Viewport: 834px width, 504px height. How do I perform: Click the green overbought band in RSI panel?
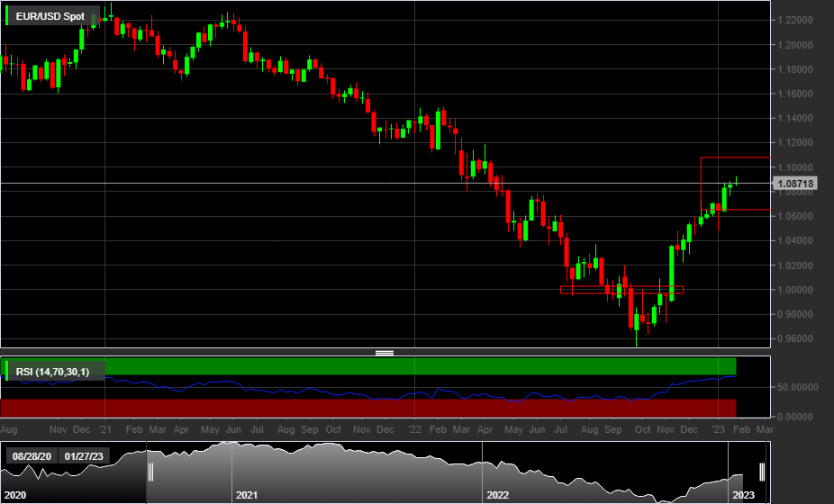pyautogui.click(x=368, y=366)
